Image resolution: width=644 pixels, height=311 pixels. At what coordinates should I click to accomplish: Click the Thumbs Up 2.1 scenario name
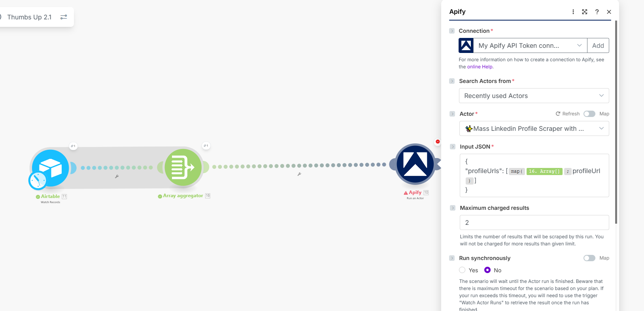29,17
